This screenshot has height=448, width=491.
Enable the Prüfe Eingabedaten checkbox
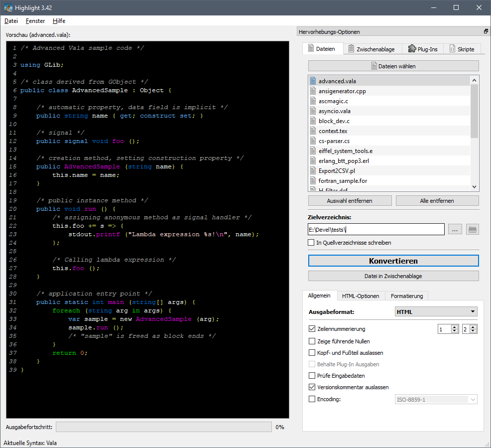click(312, 376)
